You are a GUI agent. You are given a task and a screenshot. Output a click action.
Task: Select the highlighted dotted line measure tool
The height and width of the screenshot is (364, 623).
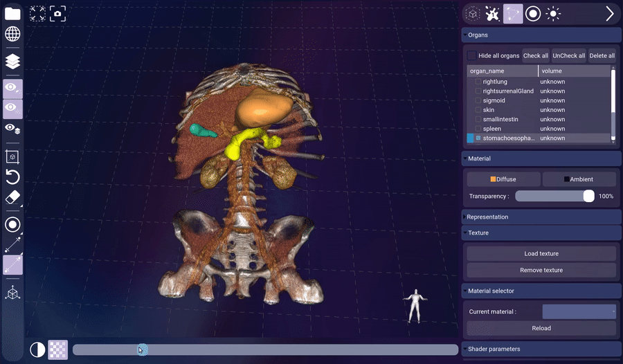(x=12, y=265)
